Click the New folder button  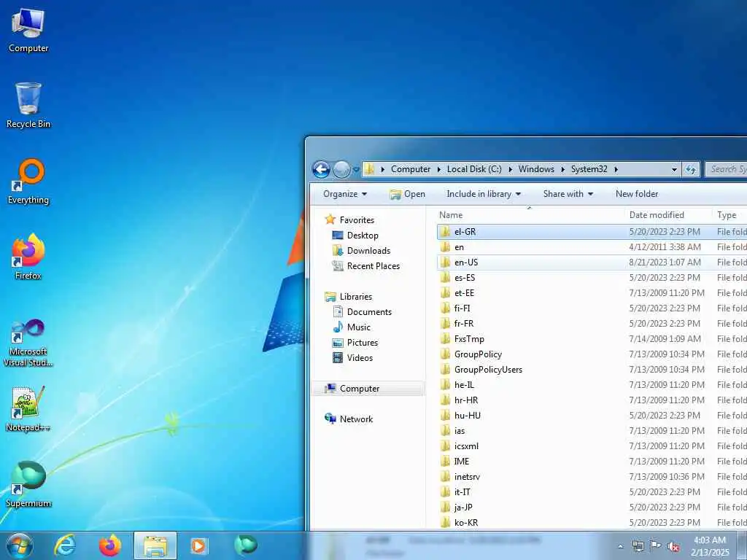(x=636, y=194)
